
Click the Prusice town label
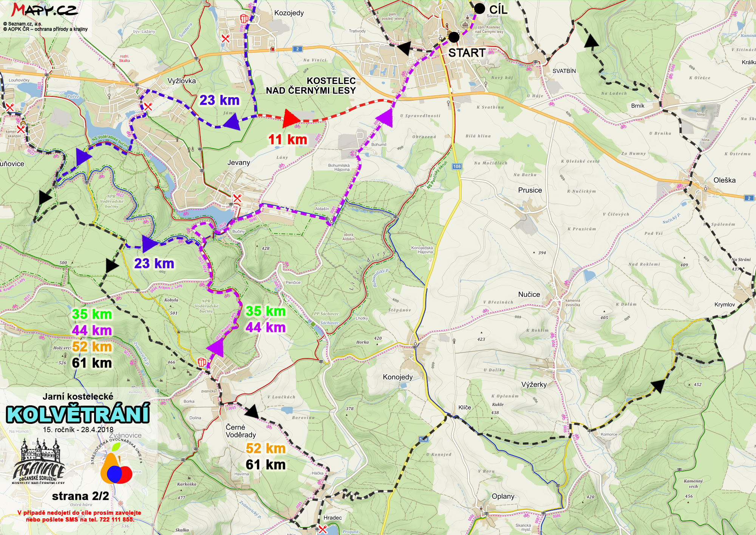pos(530,190)
